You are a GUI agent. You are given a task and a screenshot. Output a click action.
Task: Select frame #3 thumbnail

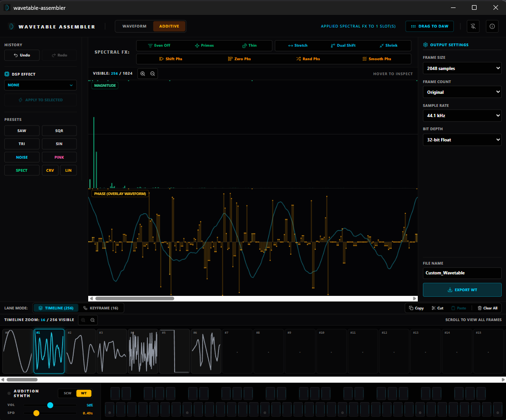click(x=112, y=351)
